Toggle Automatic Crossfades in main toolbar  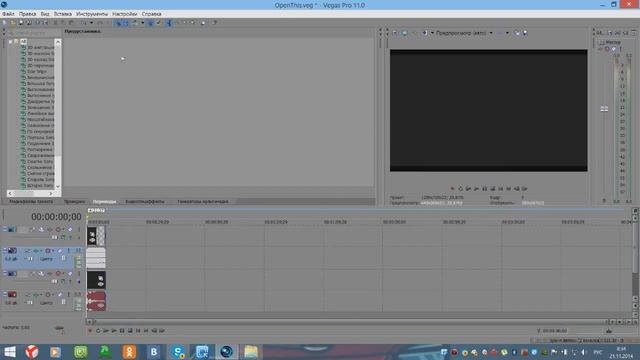(126, 23)
